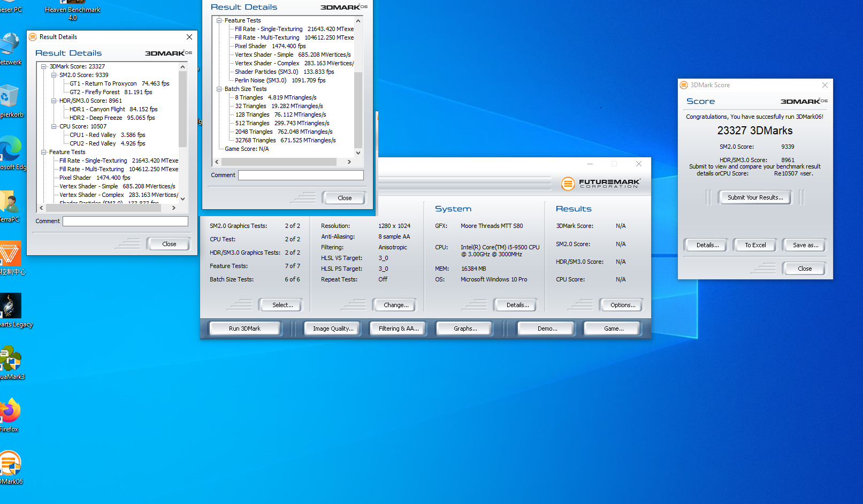
Task: Click the Save as... button
Action: [805, 245]
